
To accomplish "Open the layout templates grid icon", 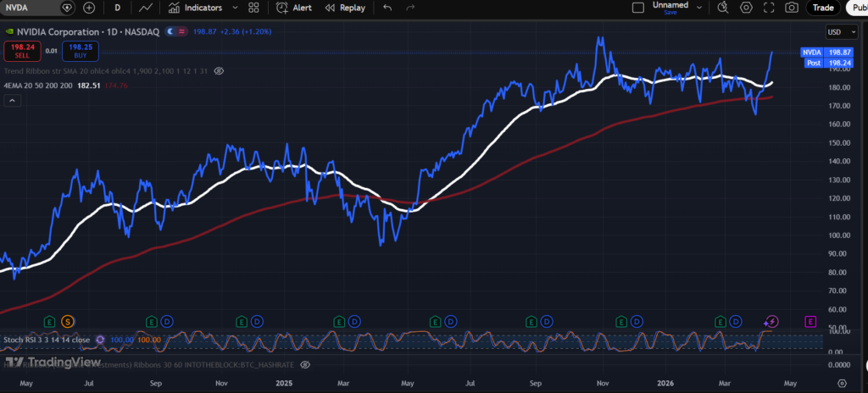I will click(253, 8).
